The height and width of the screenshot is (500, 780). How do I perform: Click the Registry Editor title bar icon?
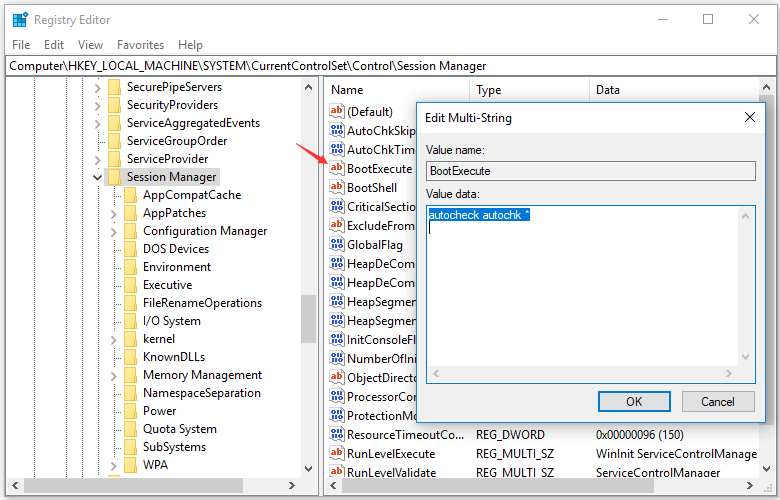click(19, 19)
